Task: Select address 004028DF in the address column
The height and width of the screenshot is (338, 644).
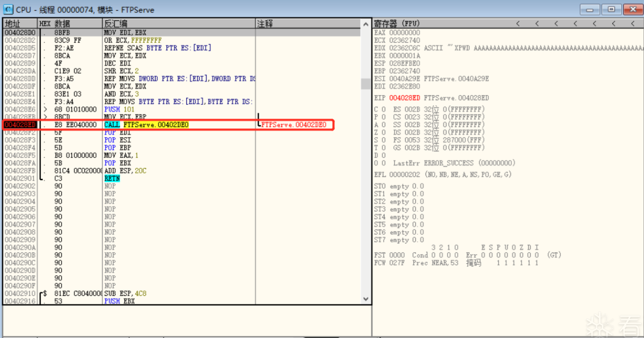Action: point(20,86)
